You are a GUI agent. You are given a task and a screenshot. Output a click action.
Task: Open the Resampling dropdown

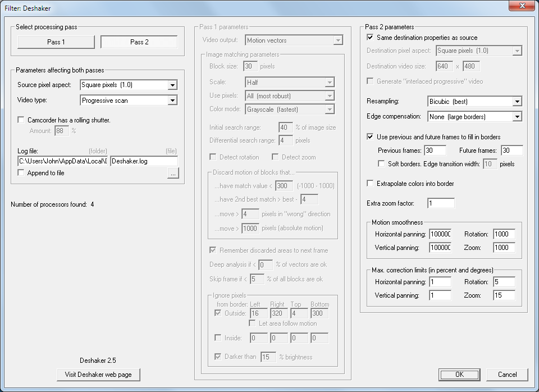click(x=475, y=102)
